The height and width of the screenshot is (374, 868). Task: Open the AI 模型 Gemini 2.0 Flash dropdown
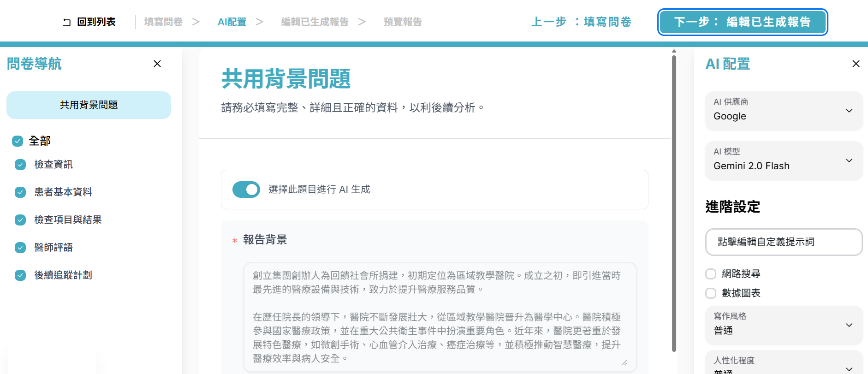[784, 160]
